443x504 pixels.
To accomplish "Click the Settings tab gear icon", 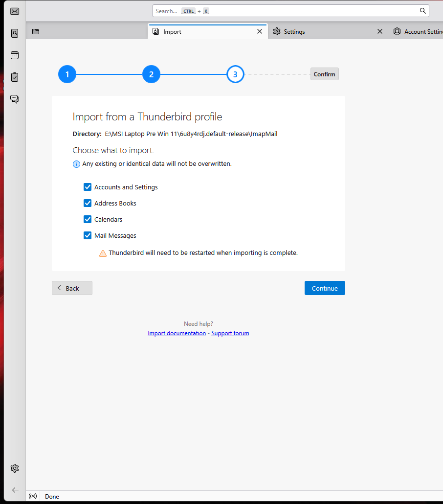I will [277, 31].
